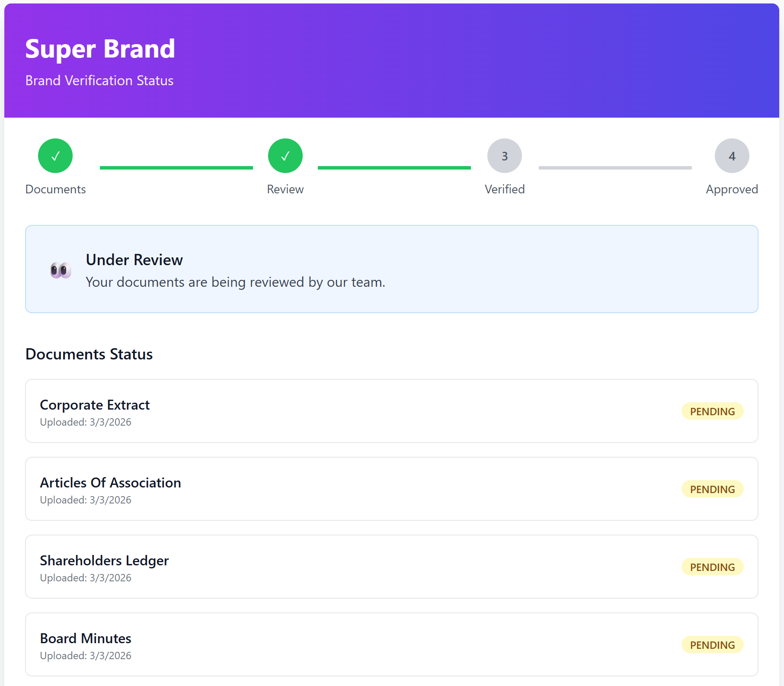Select the step 3 Verified circle
The height and width of the screenshot is (686, 784).
click(x=505, y=156)
